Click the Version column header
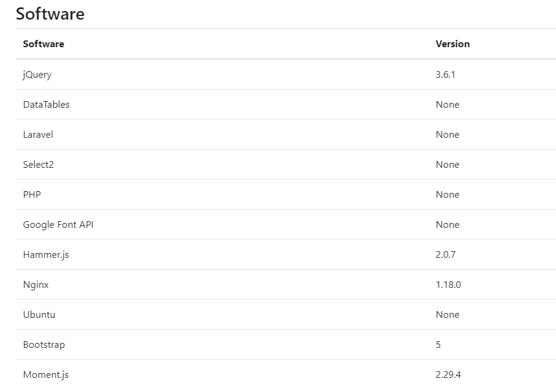Viewport: 556px width, 392px height. pyautogui.click(x=453, y=44)
